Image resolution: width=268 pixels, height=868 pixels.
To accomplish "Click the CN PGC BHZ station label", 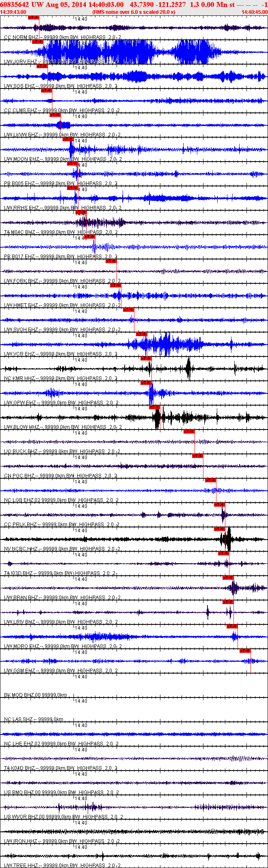I will (19, 476).
